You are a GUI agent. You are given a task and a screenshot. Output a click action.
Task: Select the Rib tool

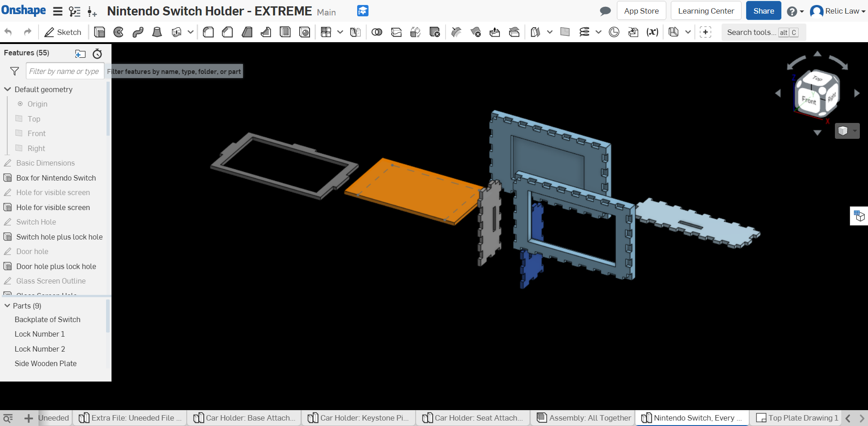[x=266, y=32]
